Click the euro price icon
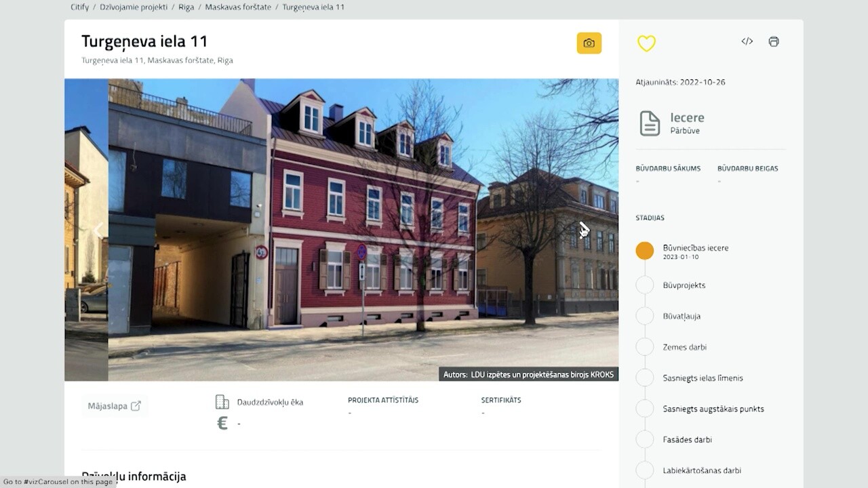868x488 pixels. click(x=222, y=424)
